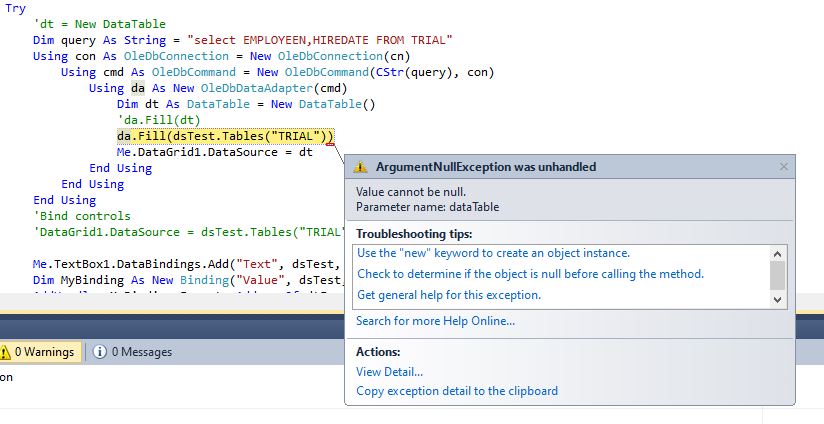Open 'Get general help for this exception' link
Screen dimensions: 824x424
tap(449, 295)
